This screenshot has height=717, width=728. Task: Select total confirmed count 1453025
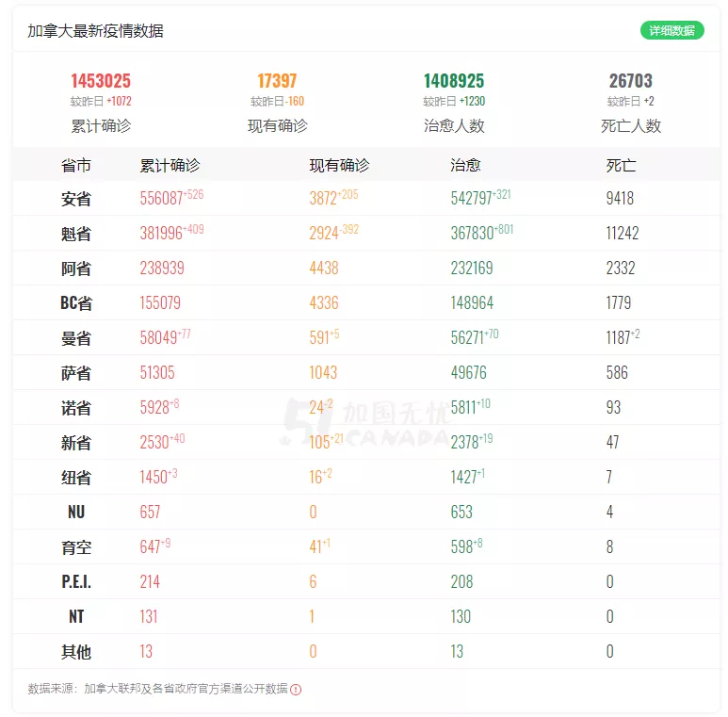pos(101,81)
